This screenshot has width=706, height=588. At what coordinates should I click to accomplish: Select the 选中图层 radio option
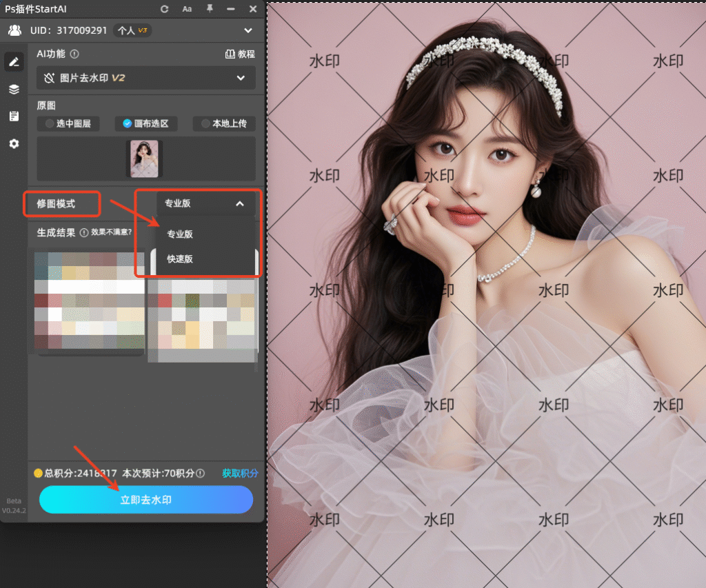tap(68, 123)
